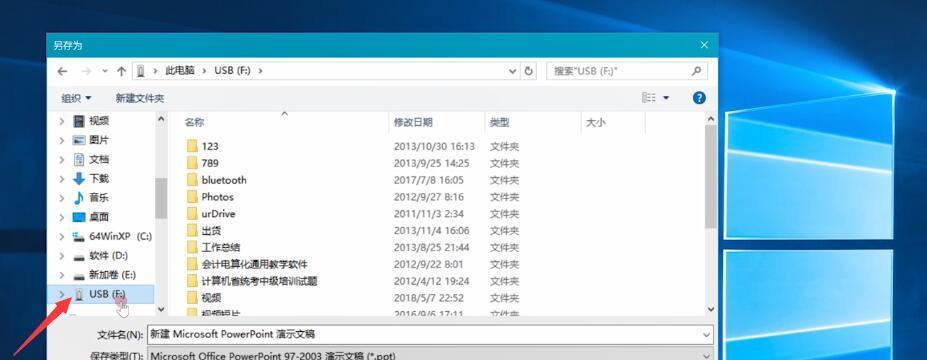This screenshot has height=360, width=927.
Task: Select 下载 in the navigation tree
Action: tap(99, 179)
